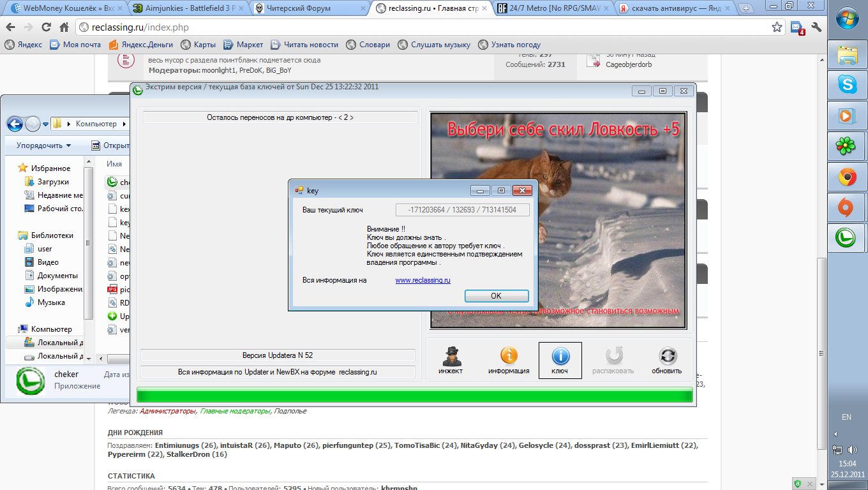Viewport: 868px width, 490px height.
Task: Open Origin from the taskbar
Action: pos(846,207)
